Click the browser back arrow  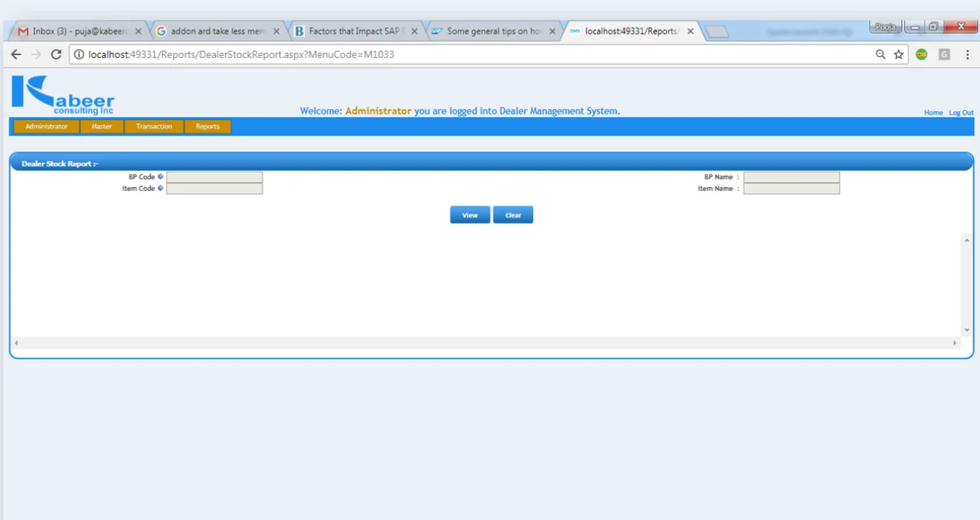click(16, 54)
